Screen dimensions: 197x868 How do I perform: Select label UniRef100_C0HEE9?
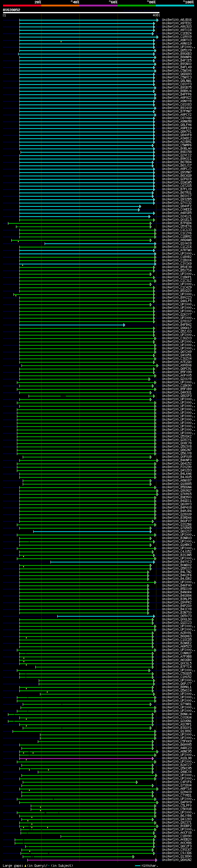pyautogui.click(x=176, y=210)
